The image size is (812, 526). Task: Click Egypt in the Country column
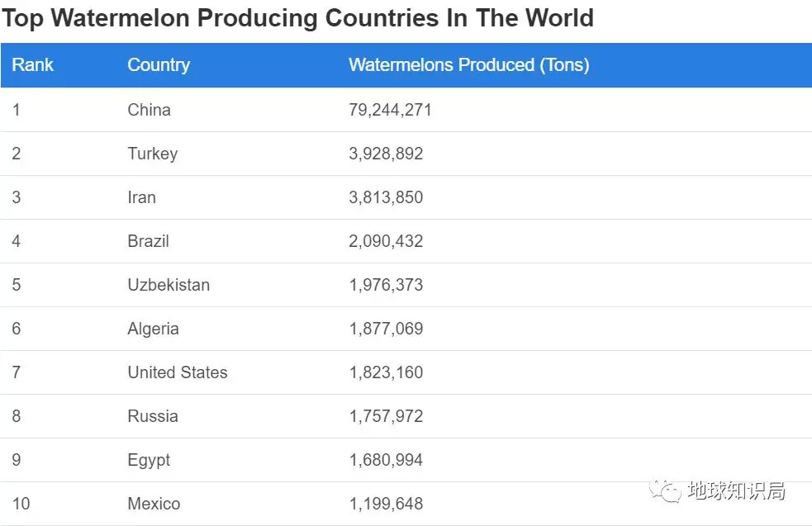tap(149, 460)
